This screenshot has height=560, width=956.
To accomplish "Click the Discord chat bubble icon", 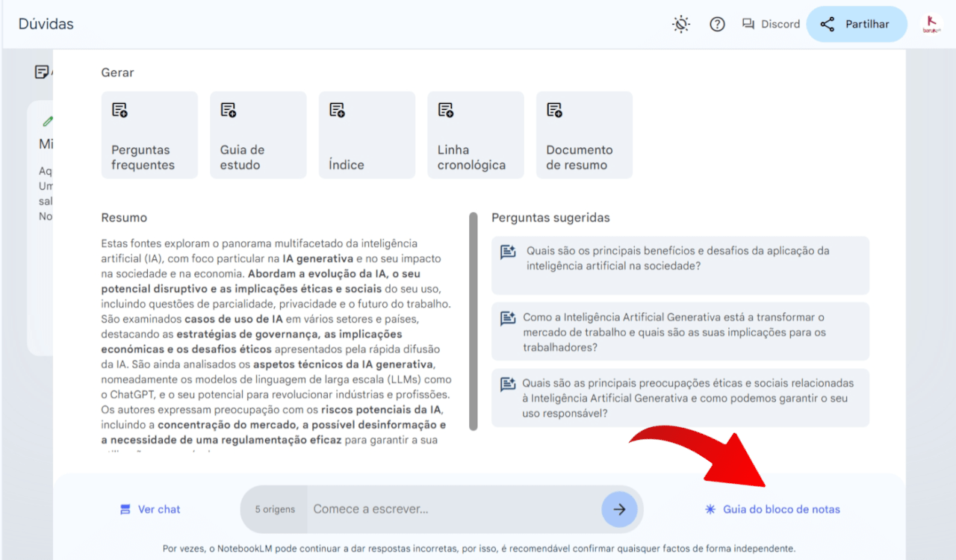I will click(x=748, y=24).
